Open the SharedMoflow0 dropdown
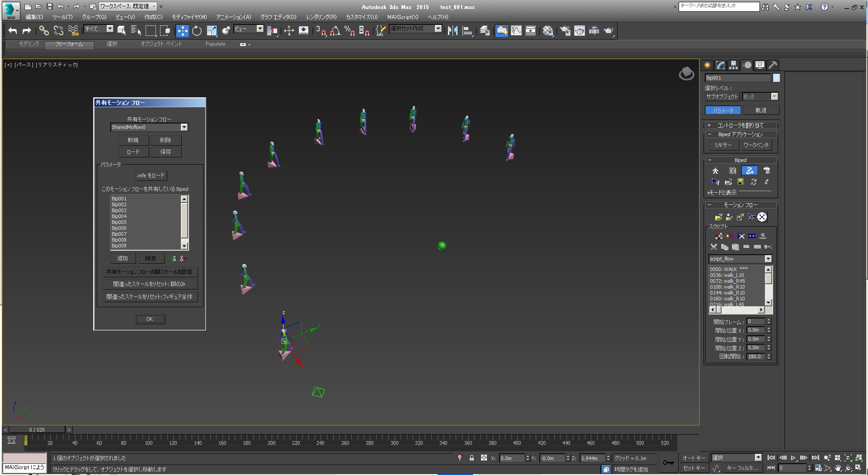 click(x=184, y=127)
